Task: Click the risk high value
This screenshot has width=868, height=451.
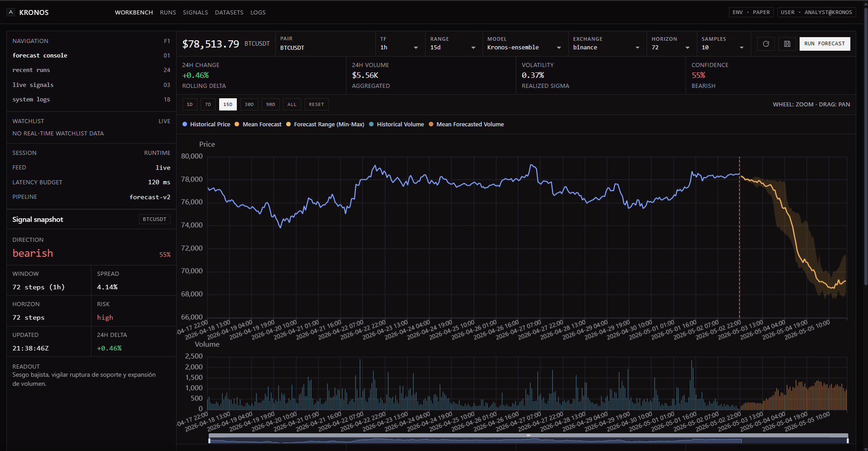Action: click(105, 317)
